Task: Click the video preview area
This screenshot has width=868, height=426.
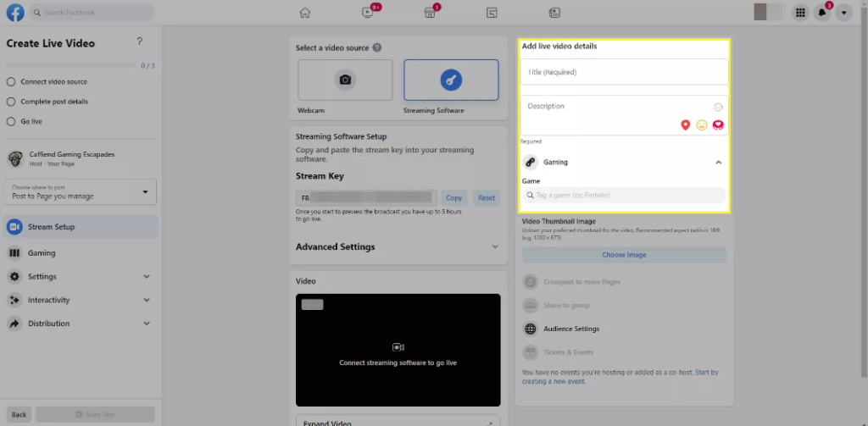Action: (x=398, y=351)
